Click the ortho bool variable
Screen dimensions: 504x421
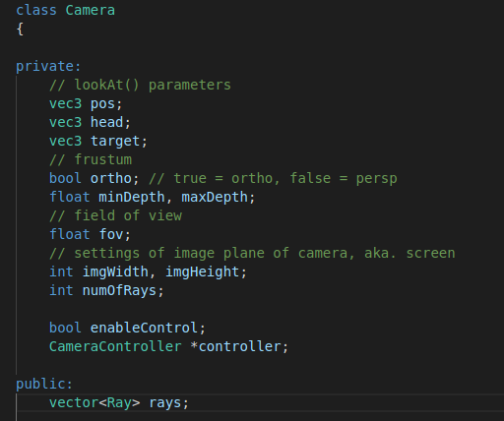pos(111,178)
